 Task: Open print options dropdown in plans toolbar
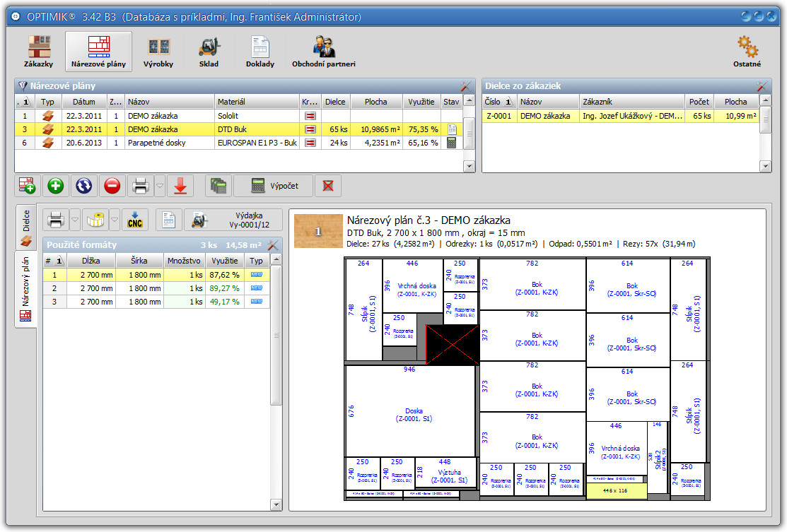click(160, 186)
